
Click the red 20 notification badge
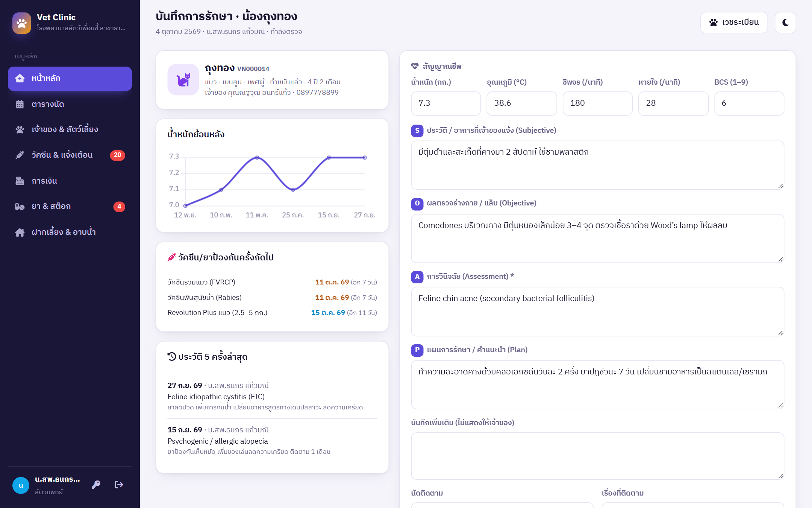(117, 155)
